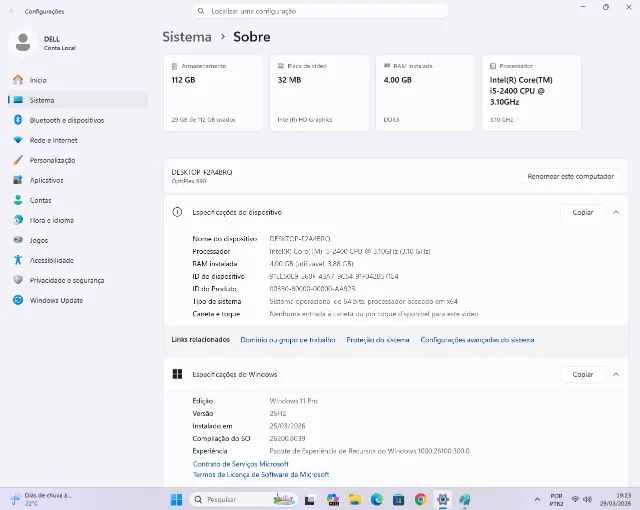The height and width of the screenshot is (510, 640).
Task: Open Termos de Licença de Software da Microsoft
Action: coord(261,475)
